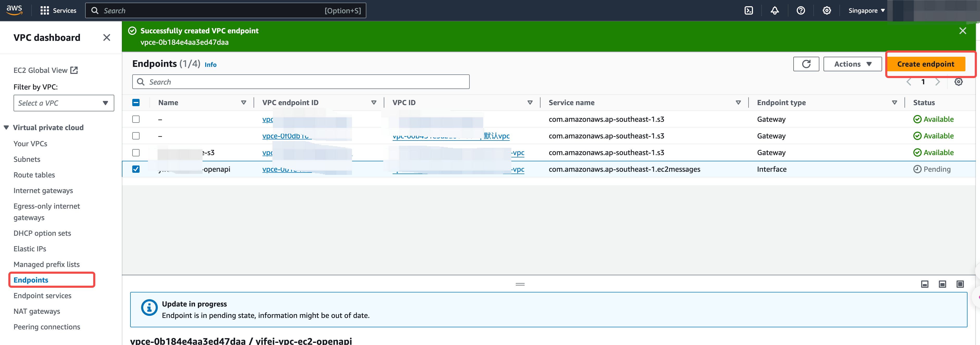Open the help question mark icon

[x=800, y=11]
